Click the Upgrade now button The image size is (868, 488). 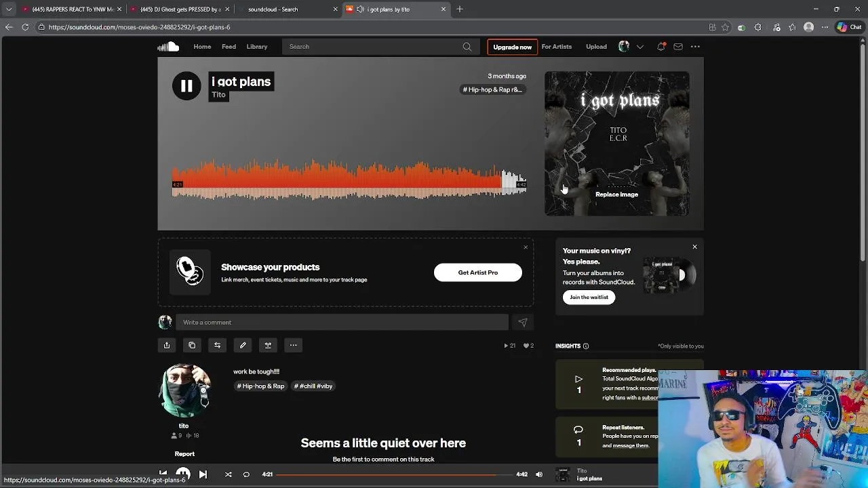tap(512, 47)
